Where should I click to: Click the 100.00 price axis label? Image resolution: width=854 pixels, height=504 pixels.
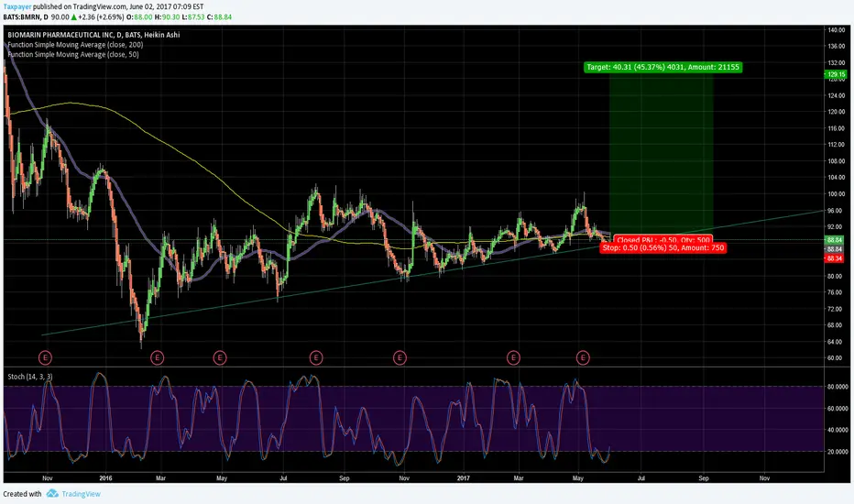[x=836, y=194]
